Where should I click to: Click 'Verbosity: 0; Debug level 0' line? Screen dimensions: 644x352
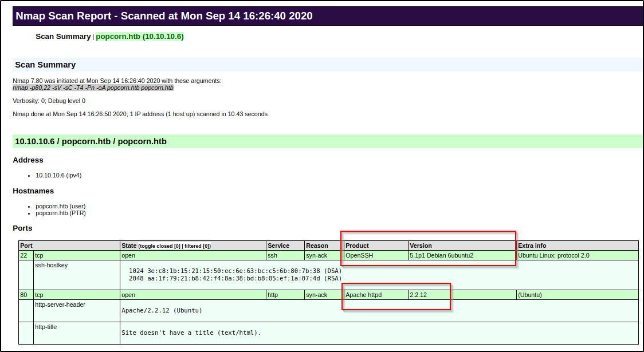(x=49, y=101)
